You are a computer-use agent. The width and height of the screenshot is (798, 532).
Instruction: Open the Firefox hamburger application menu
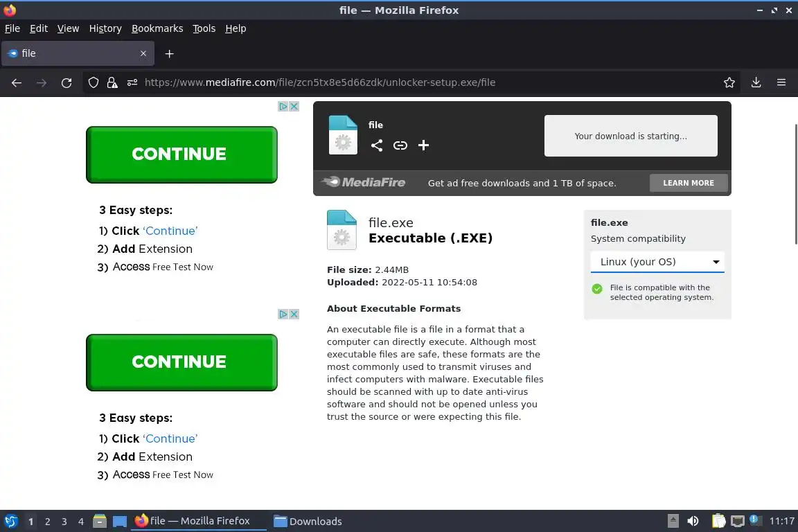(781, 82)
